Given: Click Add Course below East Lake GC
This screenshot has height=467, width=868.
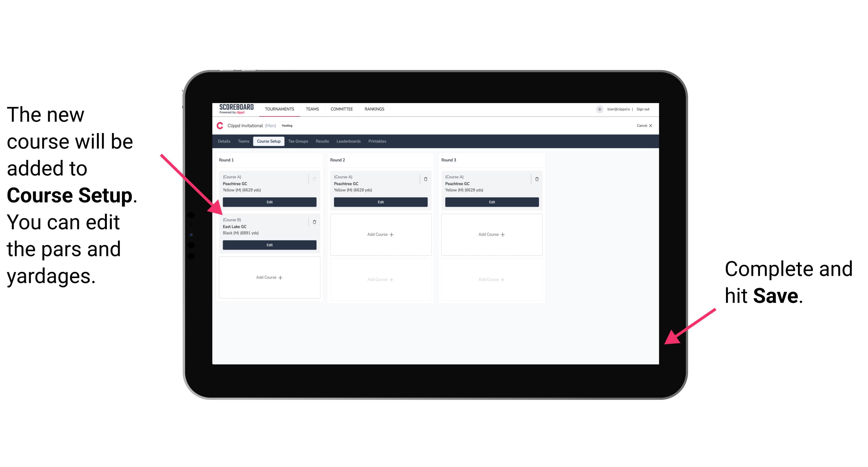Looking at the screenshot, I should click(x=269, y=277).
